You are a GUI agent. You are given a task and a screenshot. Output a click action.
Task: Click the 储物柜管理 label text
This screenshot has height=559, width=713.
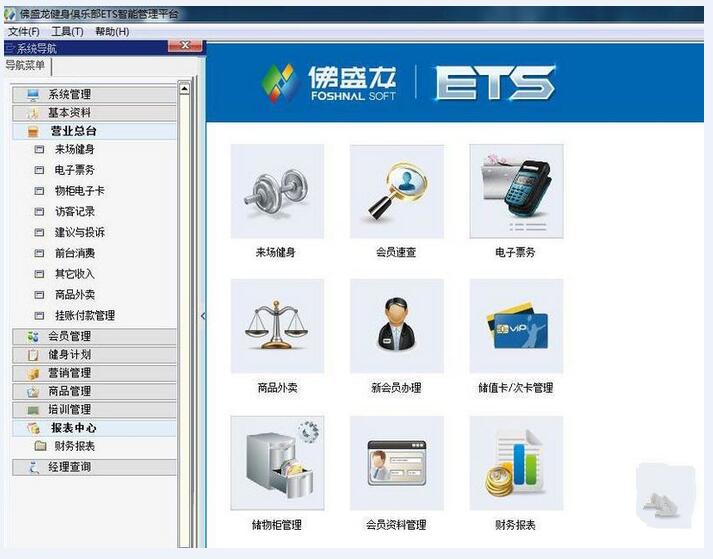tap(277, 525)
